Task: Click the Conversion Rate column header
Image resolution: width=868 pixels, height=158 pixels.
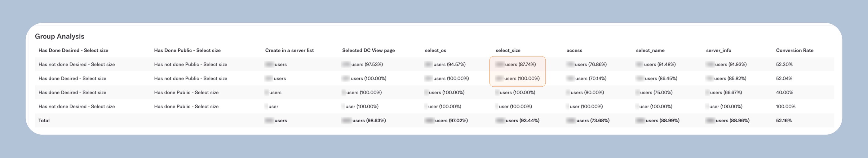Action: point(795,50)
